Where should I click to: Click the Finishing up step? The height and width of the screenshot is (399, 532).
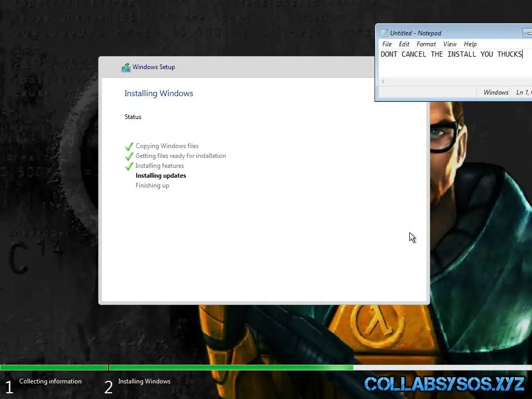(x=152, y=185)
